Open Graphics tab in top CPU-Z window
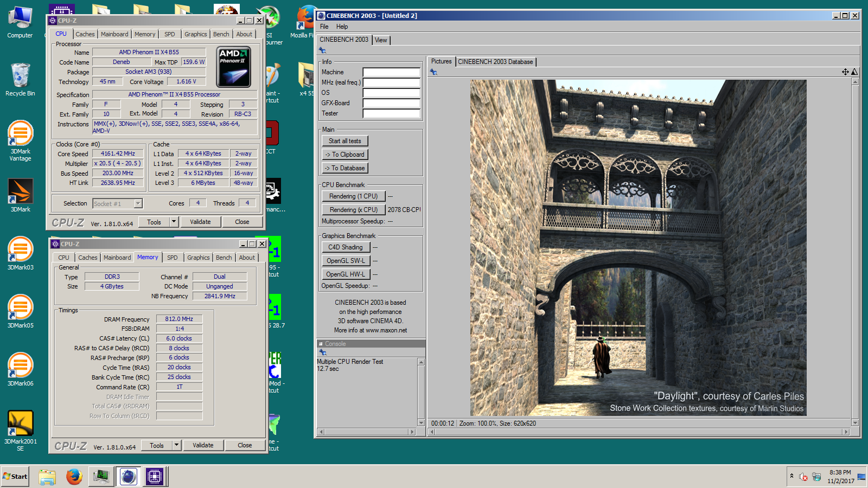Image resolution: width=868 pixels, height=488 pixels. pyautogui.click(x=195, y=34)
